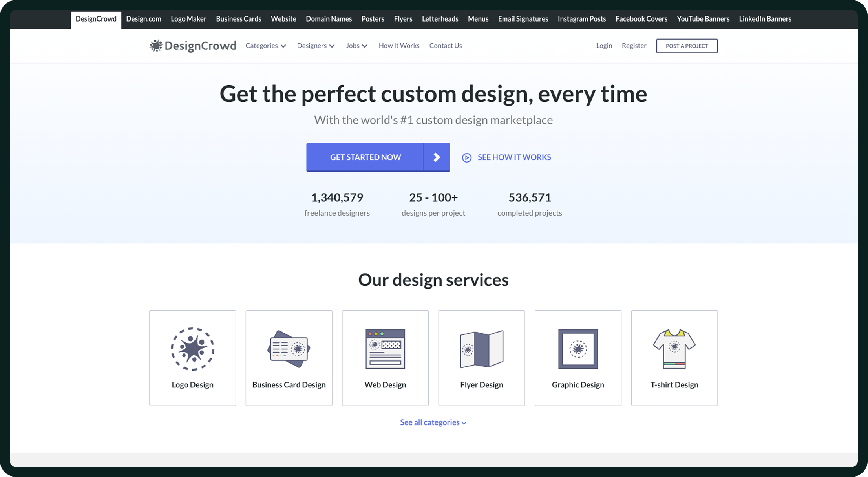The width and height of the screenshot is (868, 477).
Task: Open Flyers in top bar
Action: pos(403,19)
